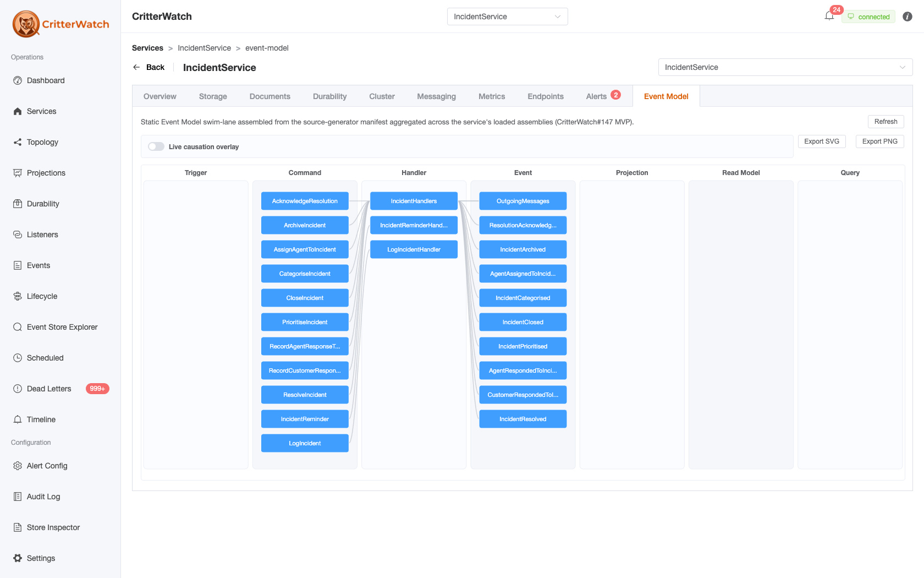Select the AcknowledgeResolution command node
924x578 pixels.
pos(305,201)
